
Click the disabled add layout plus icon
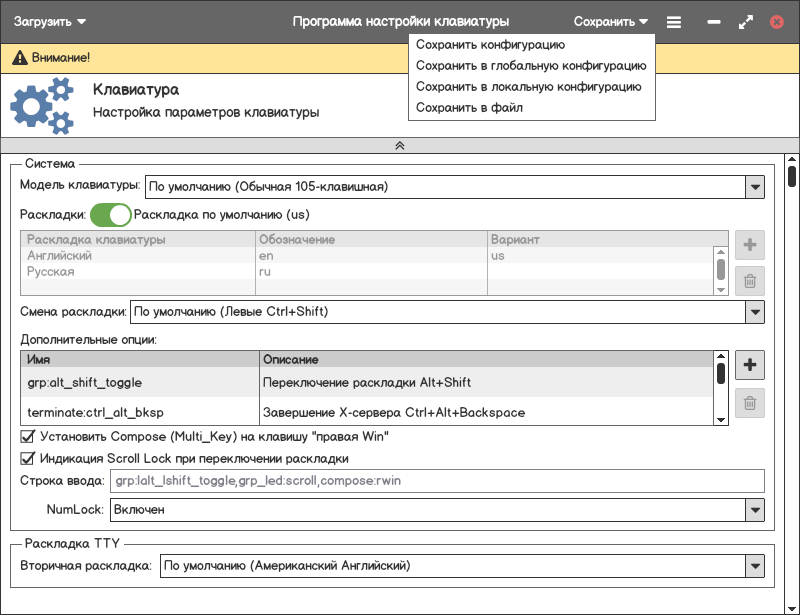[x=749, y=245]
